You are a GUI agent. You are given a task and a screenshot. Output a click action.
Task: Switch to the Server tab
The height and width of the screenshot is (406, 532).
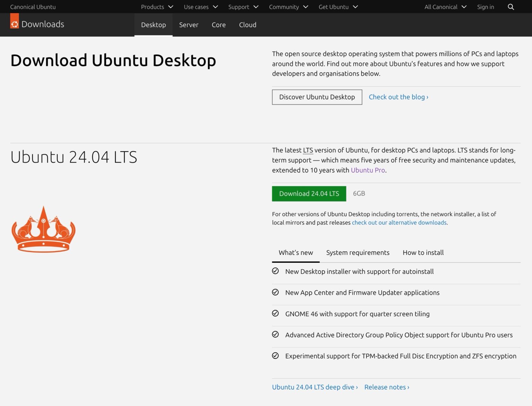click(x=189, y=25)
